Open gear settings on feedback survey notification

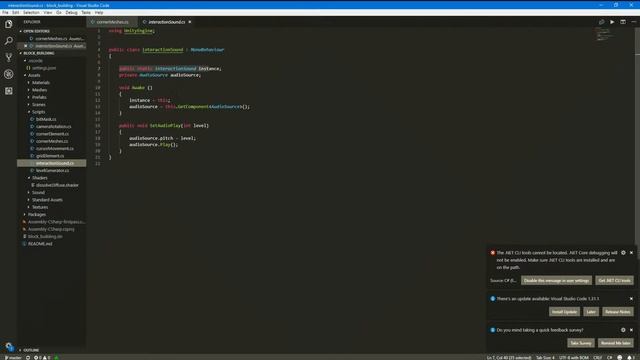(623, 330)
